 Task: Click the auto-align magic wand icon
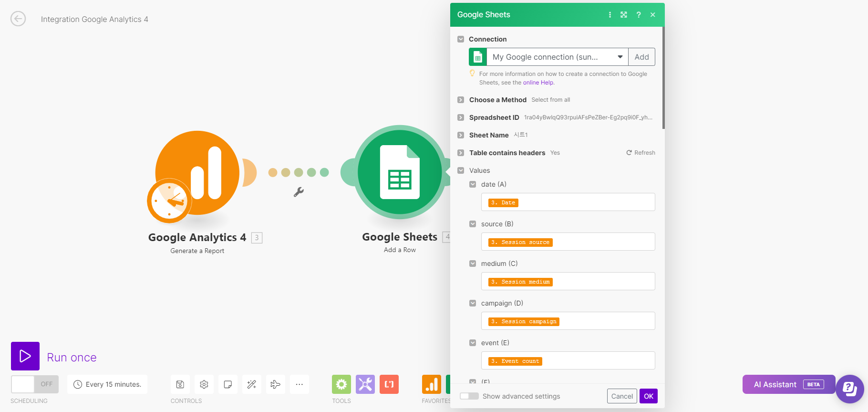click(252, 384)
